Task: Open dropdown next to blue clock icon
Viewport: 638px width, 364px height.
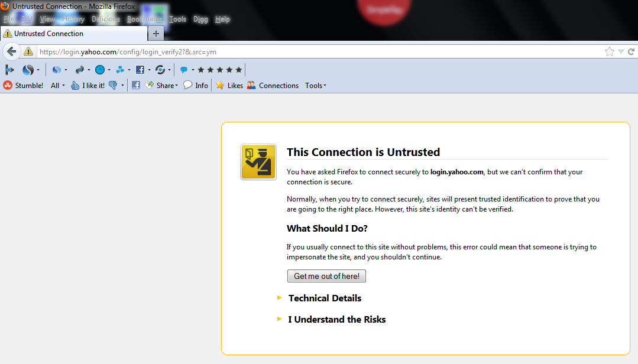Action: (x=109, y=70)
